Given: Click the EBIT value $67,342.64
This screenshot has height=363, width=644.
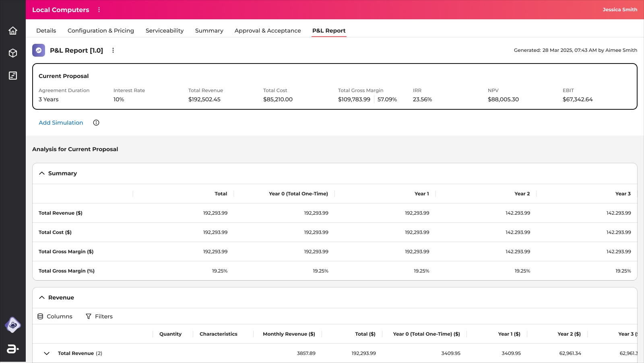Looking at the screenshot, I should [x=578, y=99].
